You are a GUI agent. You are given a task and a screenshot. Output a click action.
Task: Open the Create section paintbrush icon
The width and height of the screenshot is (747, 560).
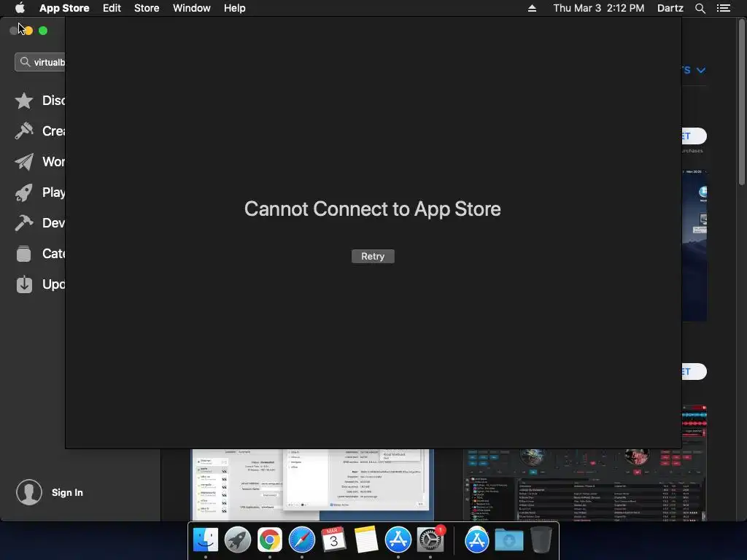pos(24,131)
